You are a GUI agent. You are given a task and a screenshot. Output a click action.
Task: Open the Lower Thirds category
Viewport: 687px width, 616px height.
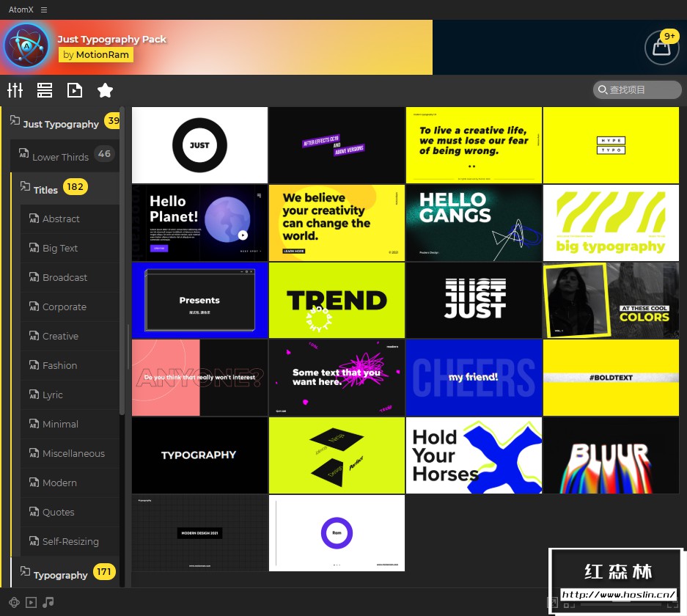[65, 155]
